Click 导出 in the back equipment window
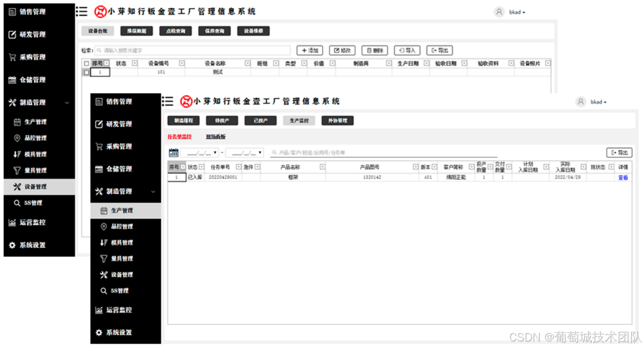The height and width of the screenshot is (348, 644). 440,50
